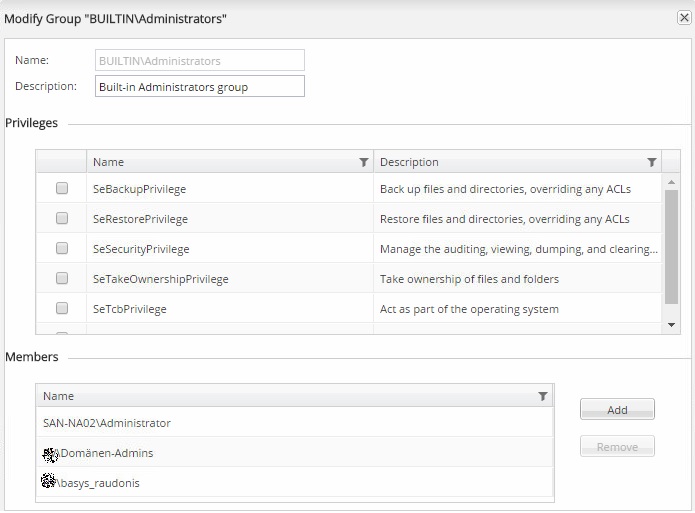Check the SeSecurityPrivilege checkbox
The image size is (695, 513).
(x=62, y=248)
